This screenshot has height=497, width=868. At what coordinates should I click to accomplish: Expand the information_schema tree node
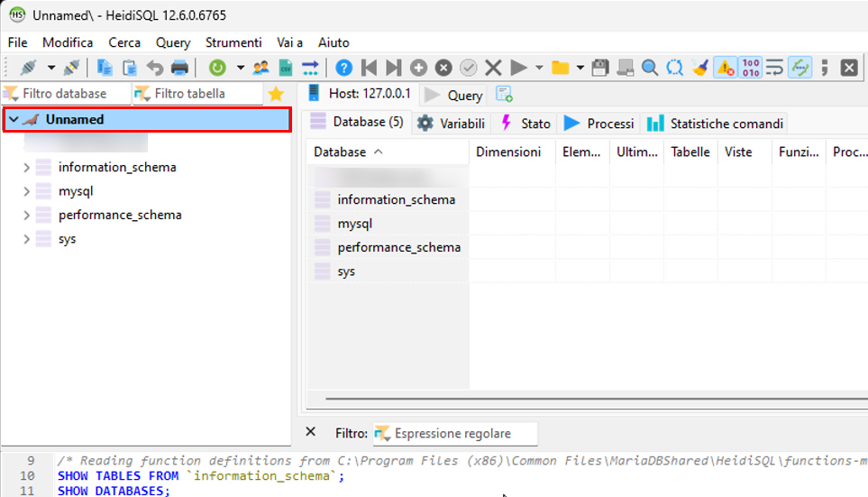pyautogui.click(x=26, y=167)
